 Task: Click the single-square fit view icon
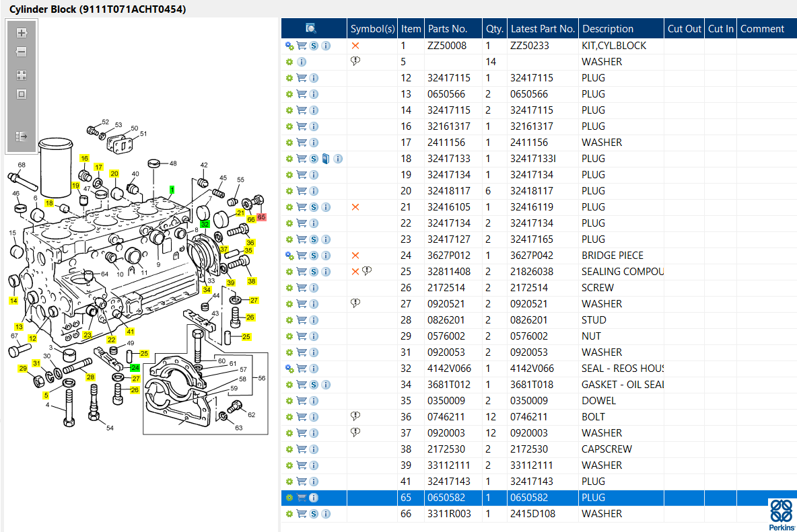pos(22,94)
